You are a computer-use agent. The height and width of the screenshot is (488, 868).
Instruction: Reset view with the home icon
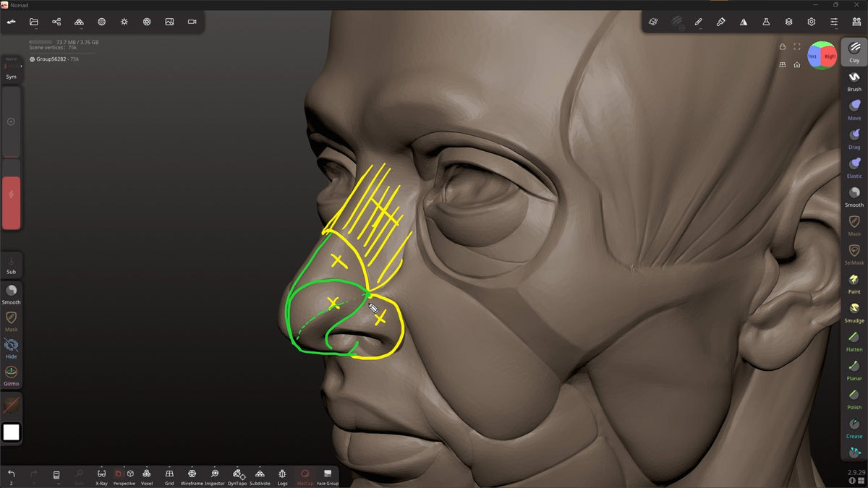(796, 64)
